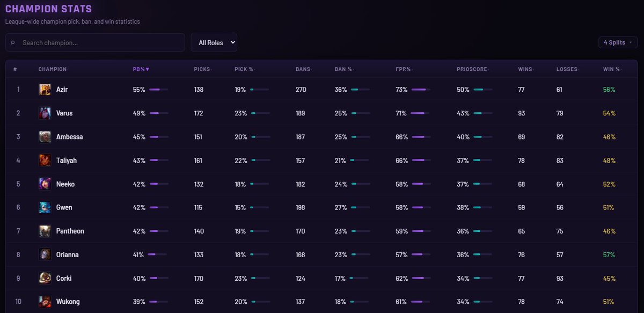This screenshot has height=313, width=644.
Task: Click the Taliyah champion portrait icon
Action: tap(45, 161)
